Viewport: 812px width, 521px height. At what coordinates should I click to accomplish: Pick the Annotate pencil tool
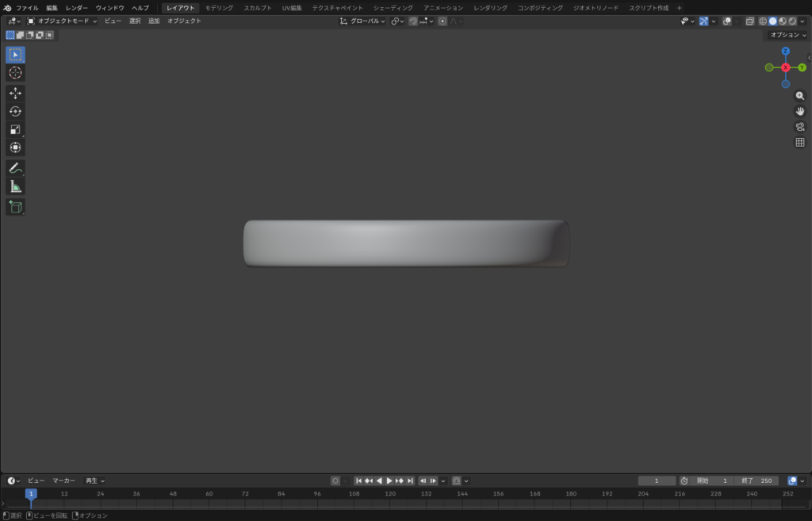click(x=15, y=168)
